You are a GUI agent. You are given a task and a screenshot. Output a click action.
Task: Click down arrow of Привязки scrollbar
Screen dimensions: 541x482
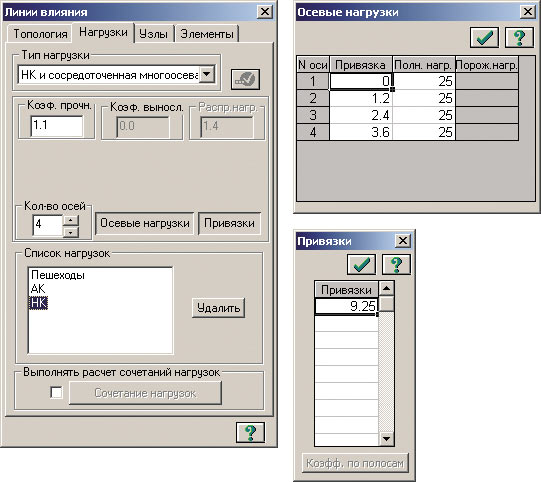click(386, 439)
